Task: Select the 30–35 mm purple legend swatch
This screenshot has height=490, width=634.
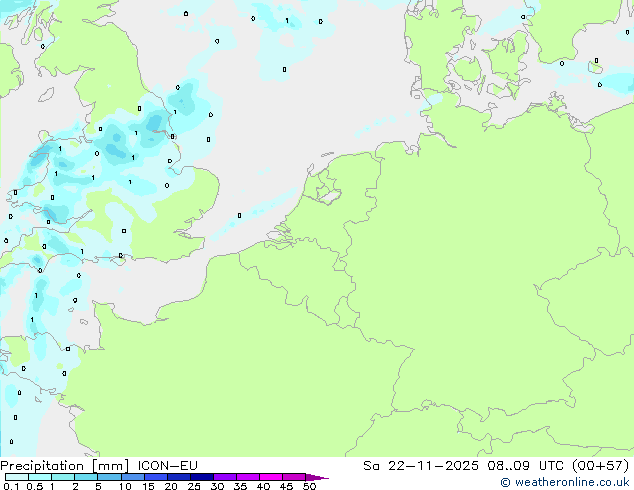Action: tap(224, 477)
